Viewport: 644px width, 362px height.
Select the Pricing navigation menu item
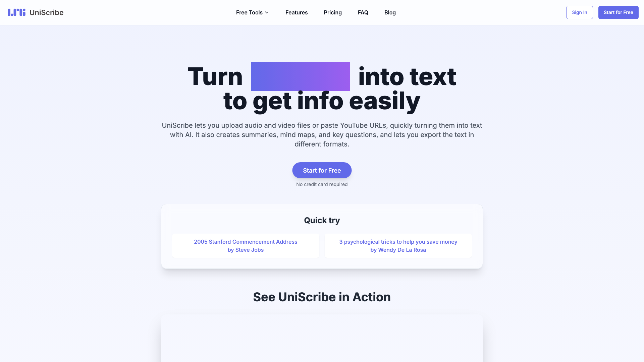[x=333, y=12]
